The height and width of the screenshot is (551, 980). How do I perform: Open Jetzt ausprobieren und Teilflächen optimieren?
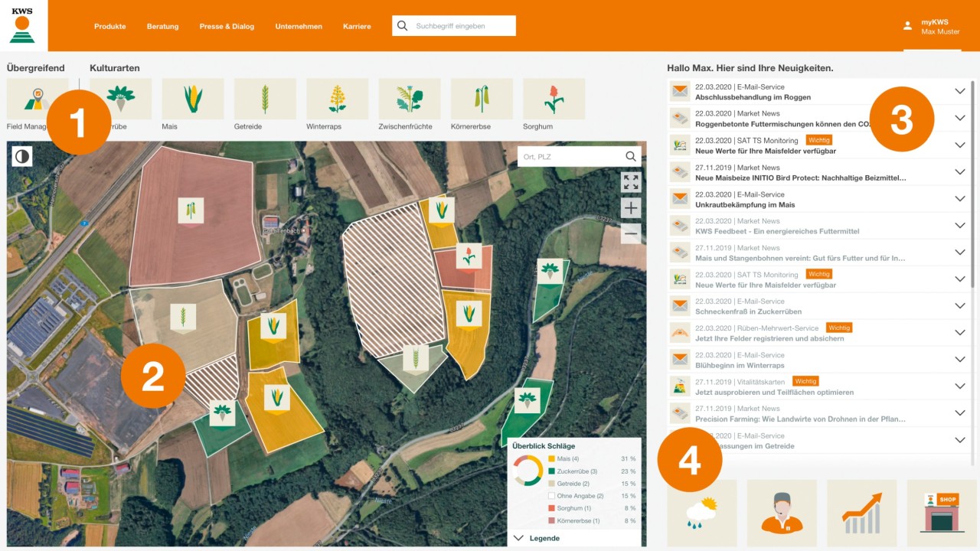[x=774, y=392]
